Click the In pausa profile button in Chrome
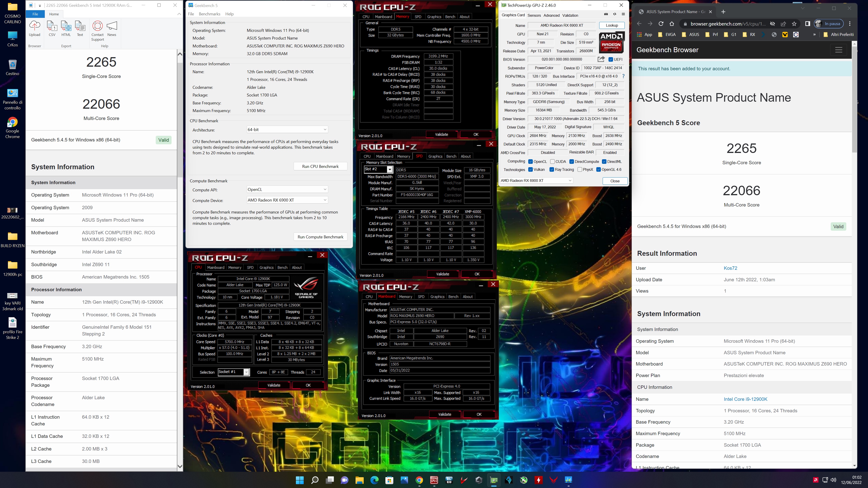Viewport: 868px width, 488px height. (x=829, y=23)
